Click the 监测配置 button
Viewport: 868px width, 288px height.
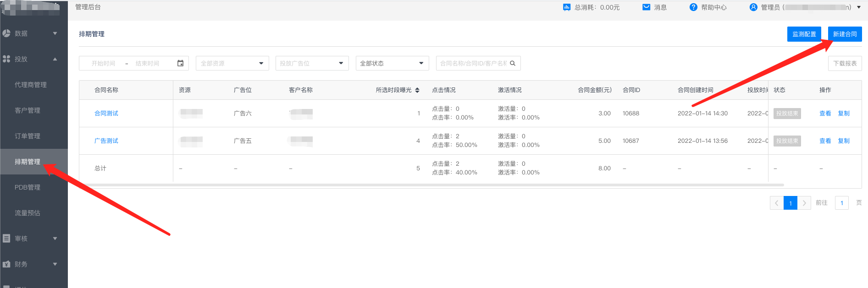click(804, 34)
